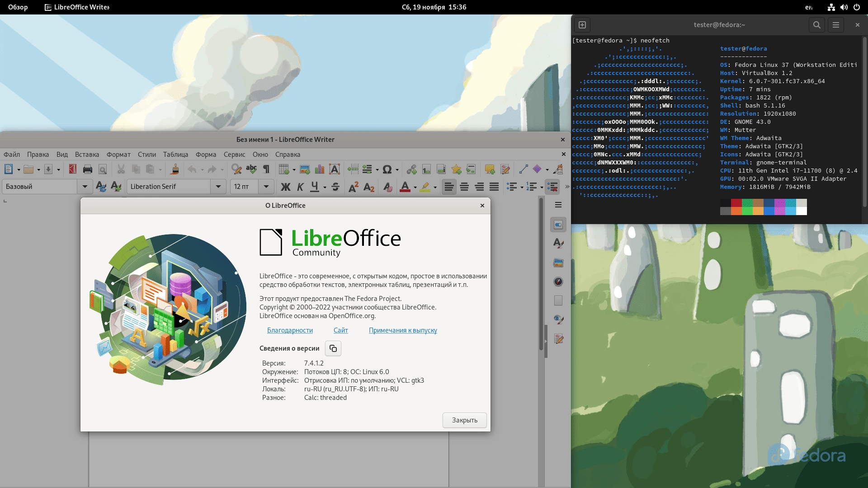Click the Print icon in toolbar
This screenshot has height=488, width=868.
point(88,169)
